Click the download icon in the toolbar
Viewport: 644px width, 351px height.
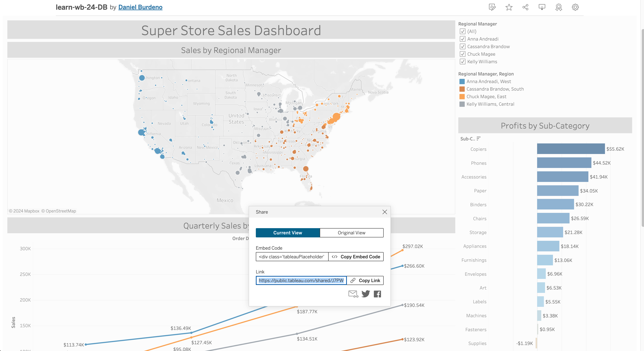click(542, 7)
